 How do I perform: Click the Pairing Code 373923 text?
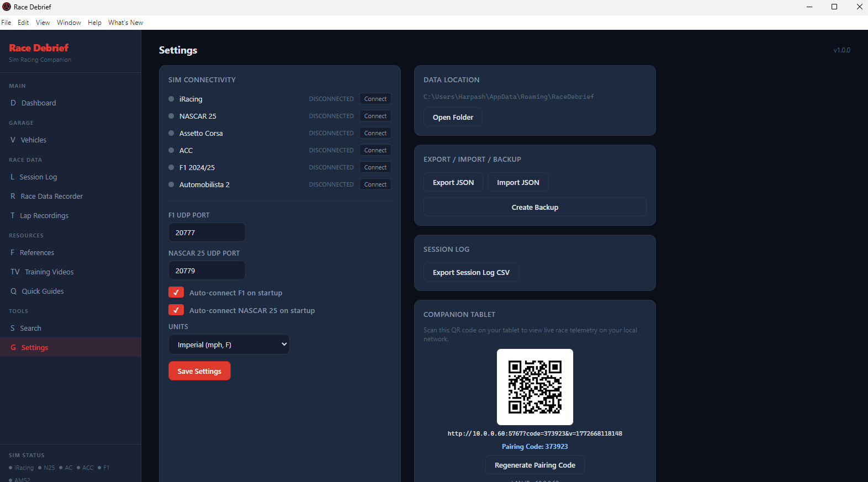pyautogui.click(x=535, y=447)
